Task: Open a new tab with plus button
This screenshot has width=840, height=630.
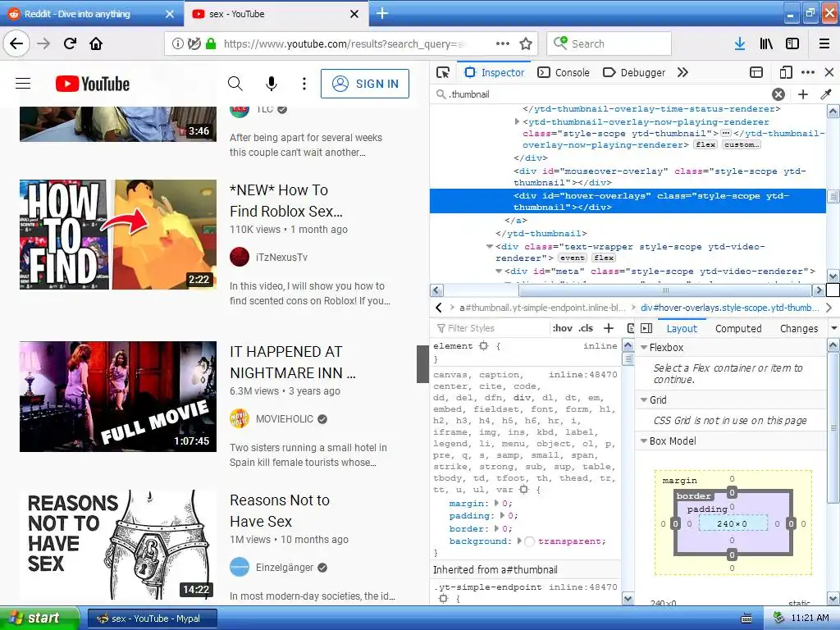Action: tap(382, 13)
